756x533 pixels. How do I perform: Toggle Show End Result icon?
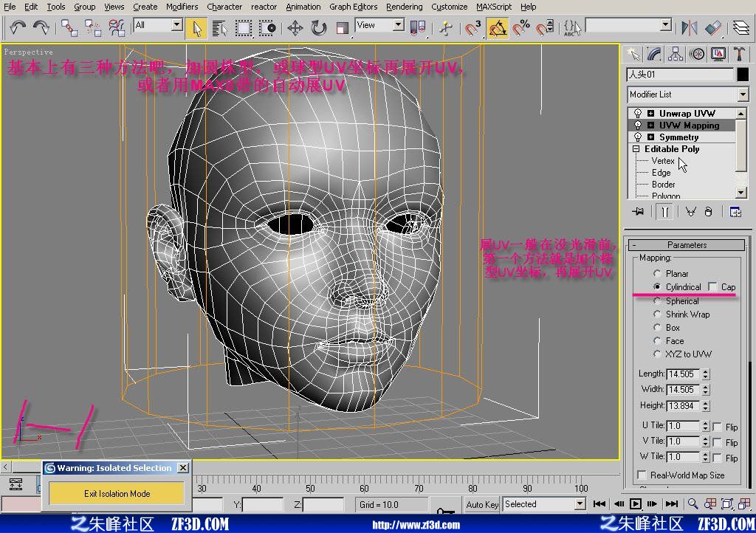point(665,212)
